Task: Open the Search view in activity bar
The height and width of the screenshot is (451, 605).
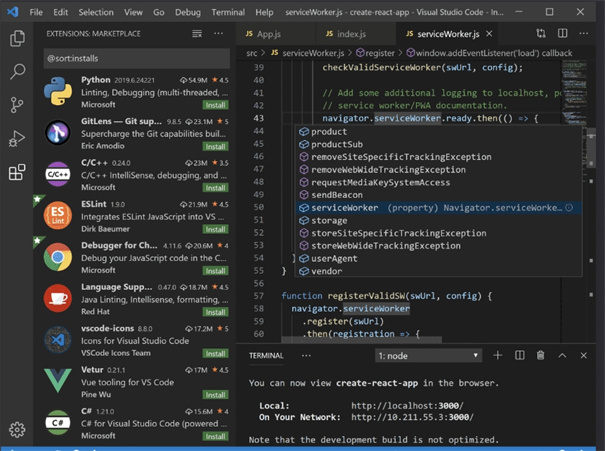Action: 17,71
